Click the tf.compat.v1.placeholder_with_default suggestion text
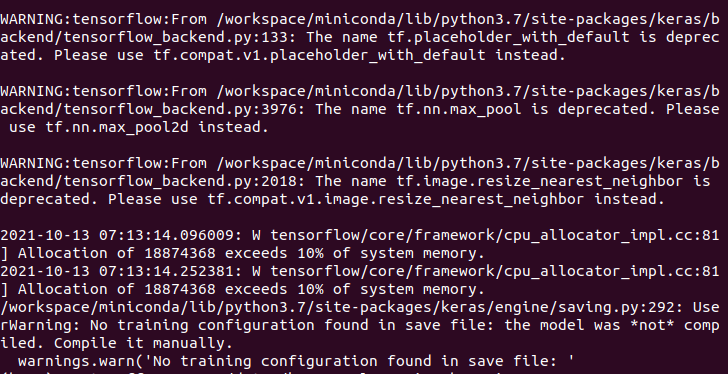The width and height of the screenshot is (728, 374). click(x=320, y=56)
